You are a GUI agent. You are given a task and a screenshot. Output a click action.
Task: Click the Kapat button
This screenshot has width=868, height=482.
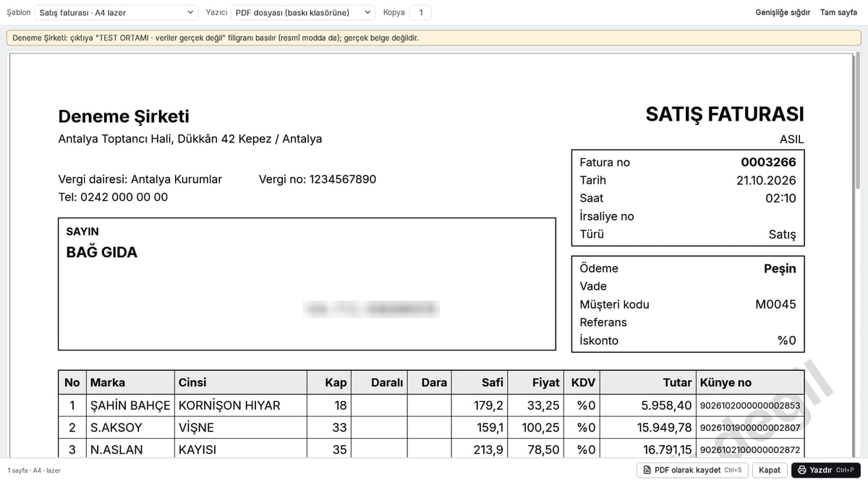click(x=769, y=470)
